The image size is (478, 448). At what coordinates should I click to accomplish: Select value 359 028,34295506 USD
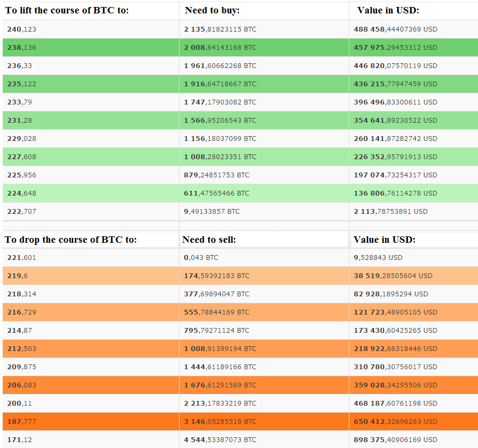tap(395, 385)
